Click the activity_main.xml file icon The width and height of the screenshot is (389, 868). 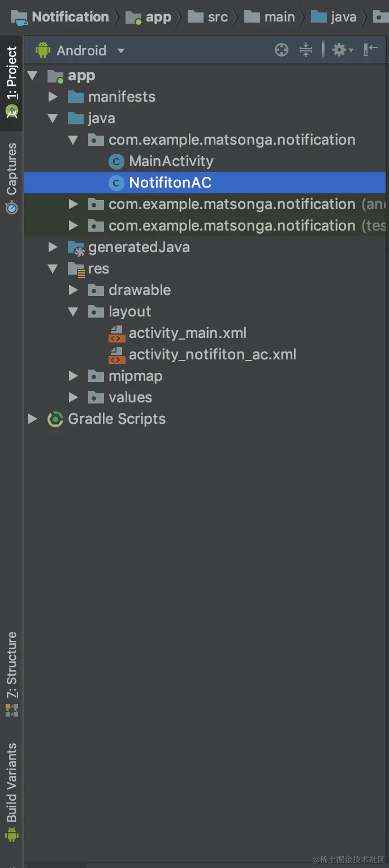tap(116, 333)
